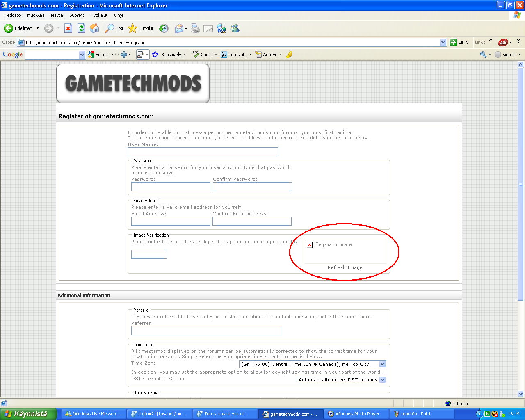Click the page vertical scrollbar down arrow
This screenshot has width=525, height=420.
(521, 394)
